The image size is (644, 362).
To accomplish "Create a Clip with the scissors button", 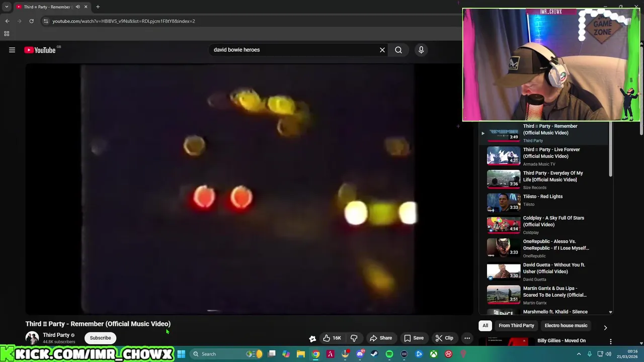I will [x=444, y=338].
